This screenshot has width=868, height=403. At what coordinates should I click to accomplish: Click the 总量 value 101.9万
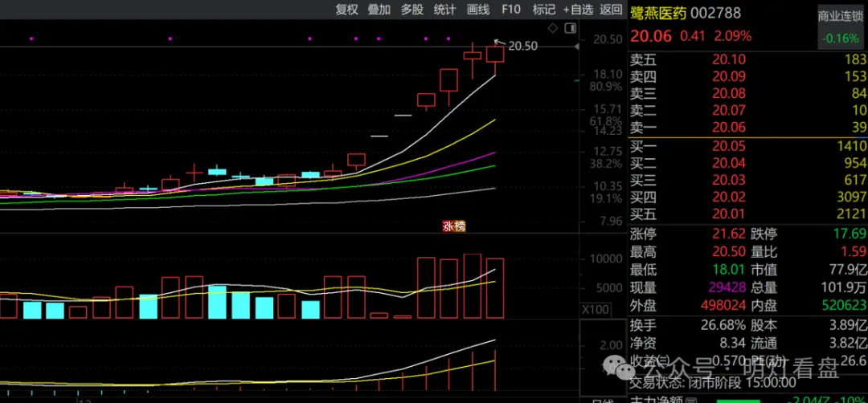tap(844, 287)
